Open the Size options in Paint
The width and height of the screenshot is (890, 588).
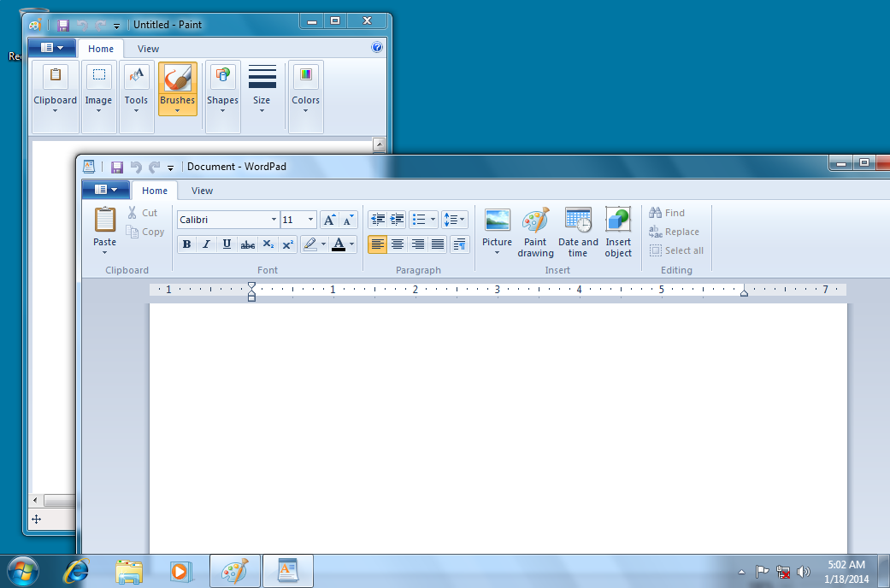point(262,89)
